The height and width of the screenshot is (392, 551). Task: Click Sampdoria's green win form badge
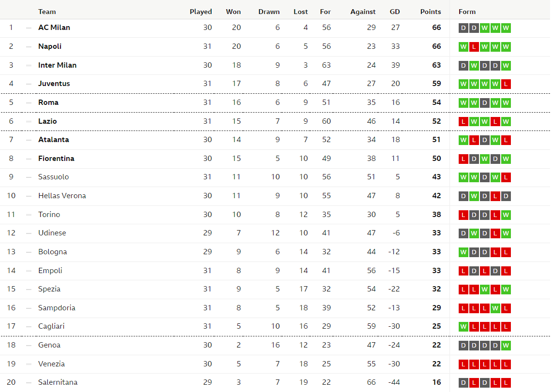[495, 308]
